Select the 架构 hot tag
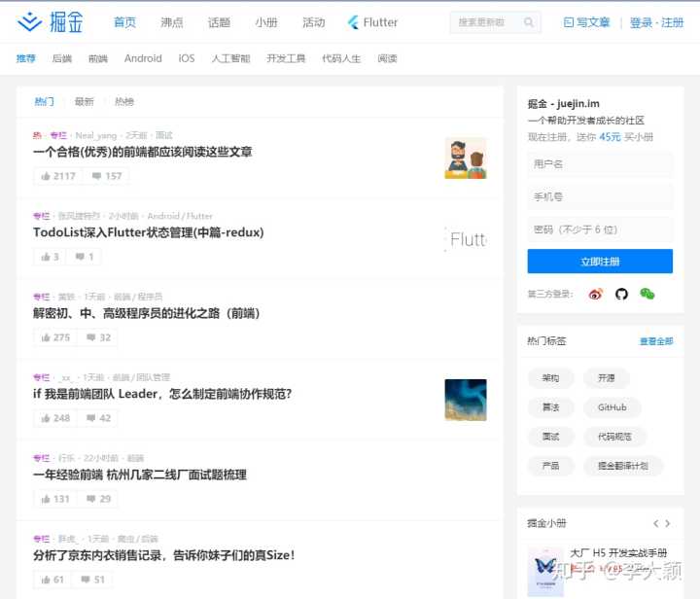The width and height of the screenshot is (700, 599). pyautogui.click(x=550, y=378)
